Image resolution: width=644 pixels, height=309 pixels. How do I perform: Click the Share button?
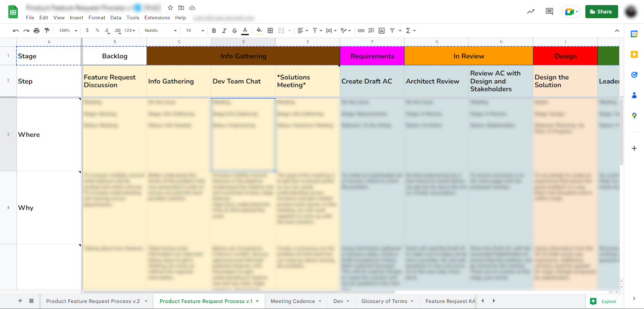[601, 12]
